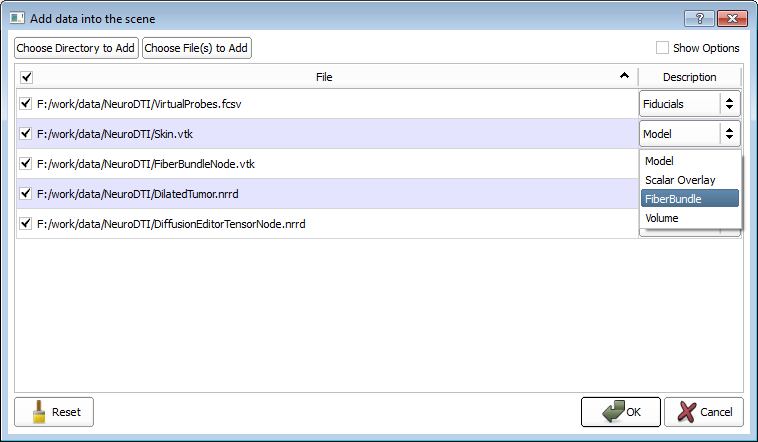
Task: Click the Description column header
Action: 689,77
